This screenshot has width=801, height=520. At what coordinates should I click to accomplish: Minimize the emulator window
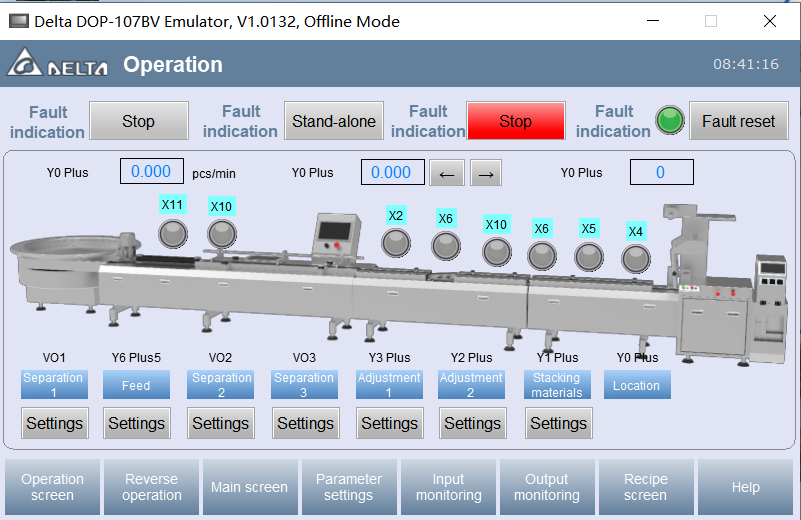tap(653, 21)
